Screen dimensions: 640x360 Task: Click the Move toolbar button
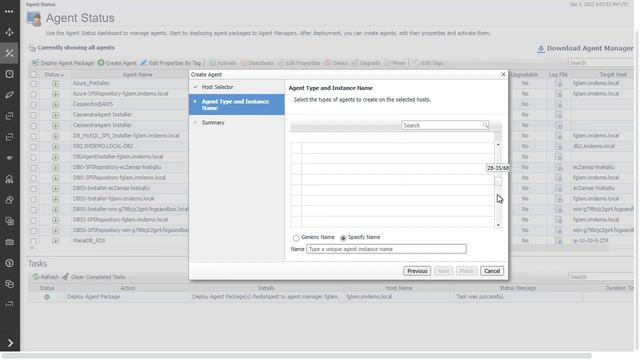pyautogui.click(x=394, y=63)
